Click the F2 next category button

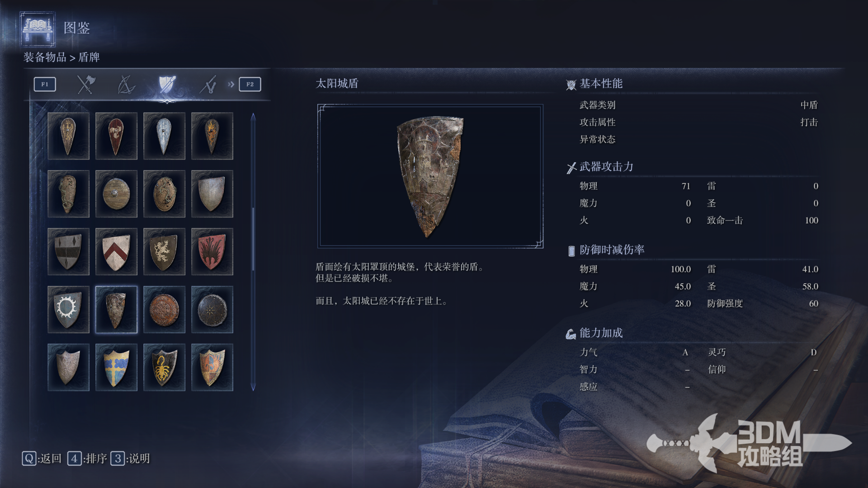click(x=250, y=84)
